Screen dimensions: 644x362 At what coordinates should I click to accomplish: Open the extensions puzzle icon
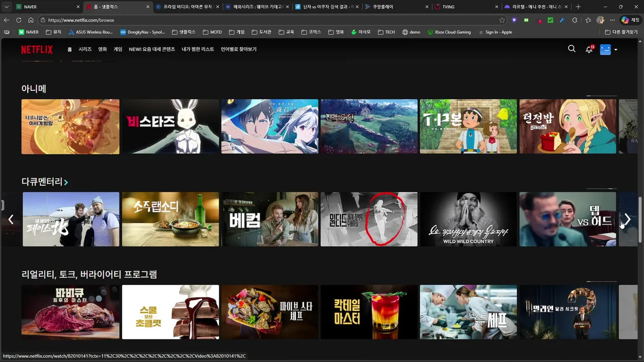(x=575, y=20)
